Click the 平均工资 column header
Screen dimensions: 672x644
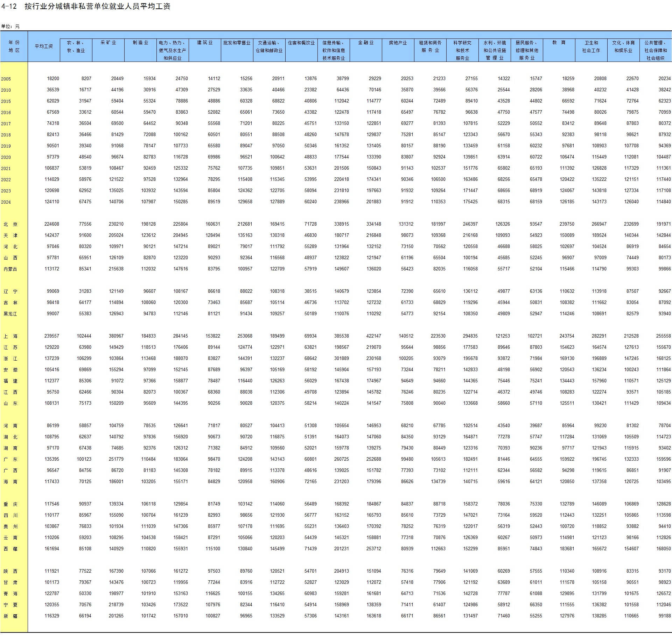pyautogui.click(x=44, y=47)
